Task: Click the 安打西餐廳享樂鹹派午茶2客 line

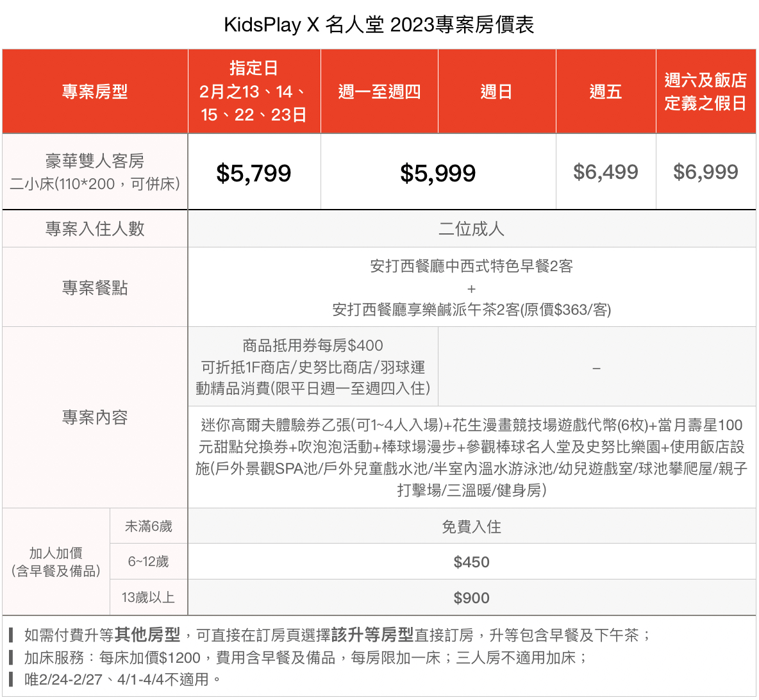Action: (x=472, y=310)
